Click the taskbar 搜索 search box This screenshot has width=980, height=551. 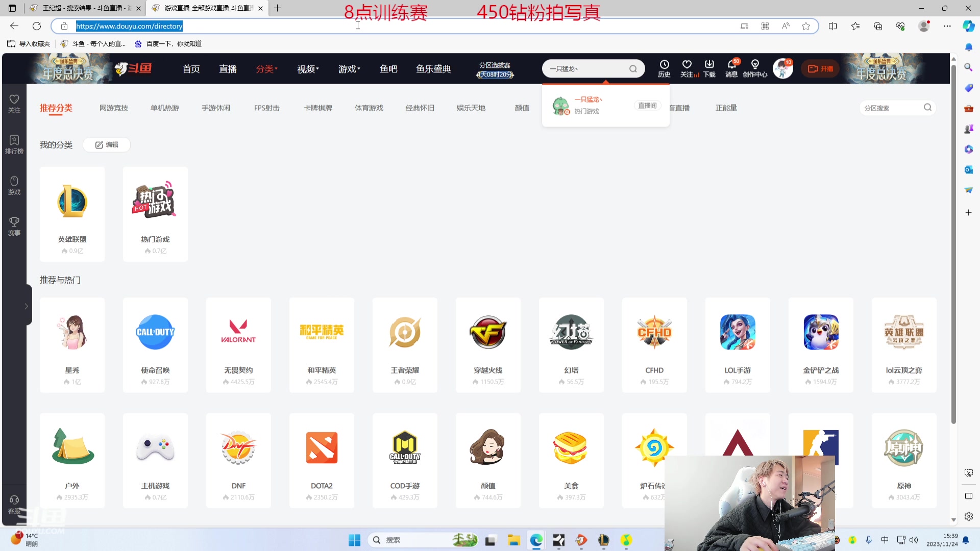423,540
